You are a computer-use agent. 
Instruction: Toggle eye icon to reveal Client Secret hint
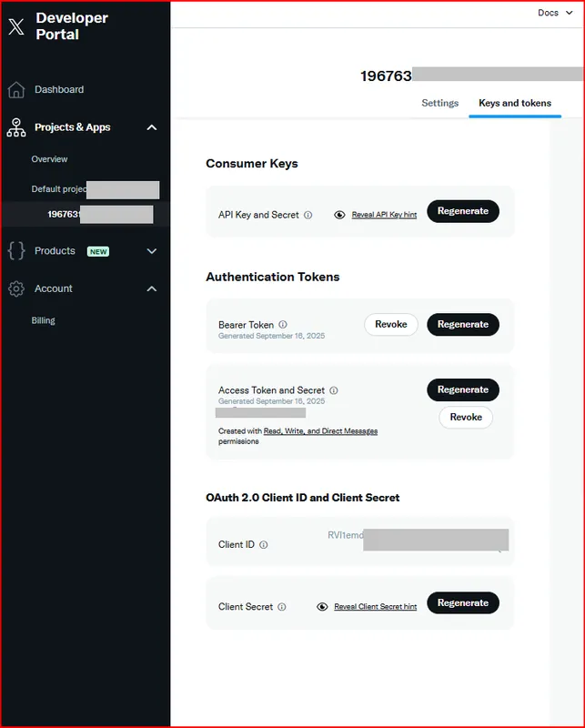(322, 607)
